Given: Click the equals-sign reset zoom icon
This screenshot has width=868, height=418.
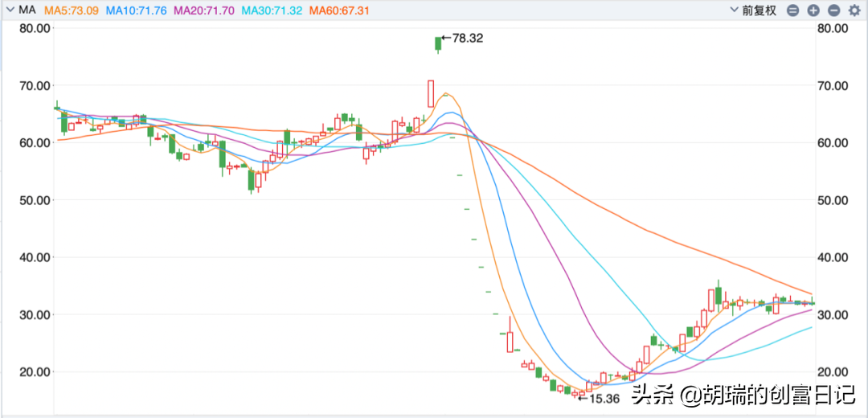Looking at the screenshot, I should coord(793,10).
